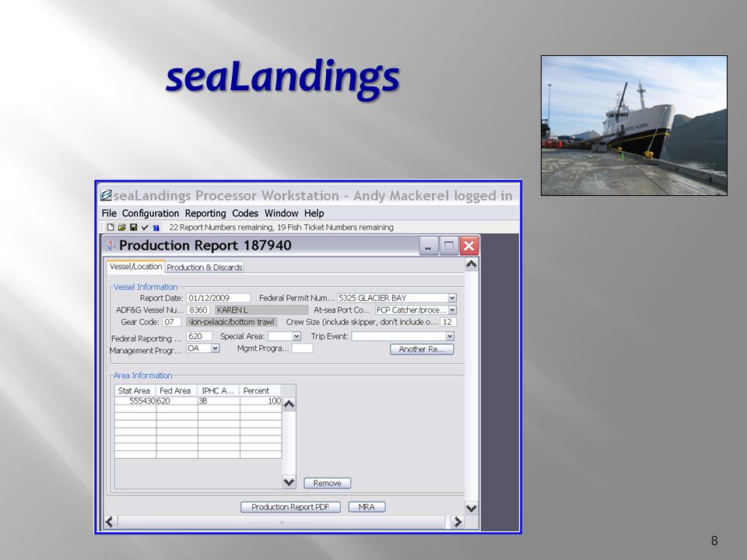The height and width of the screenshot is (560, 747).
Task: Click the Gear Code 07 field
Action: click(x=171, y=322)
